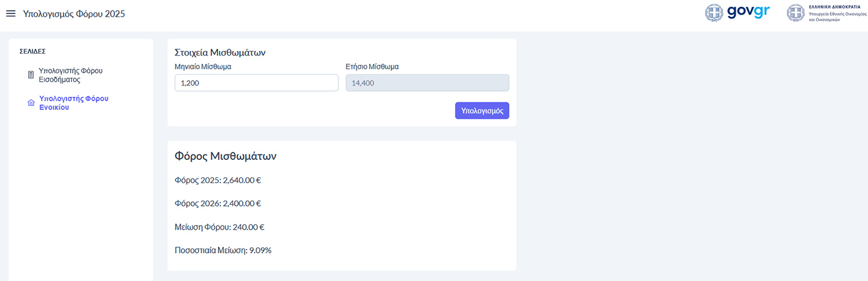Click the Μείωση Φόρου amount line
Viewport: 868px width, 281px height.
coord(215,227)
